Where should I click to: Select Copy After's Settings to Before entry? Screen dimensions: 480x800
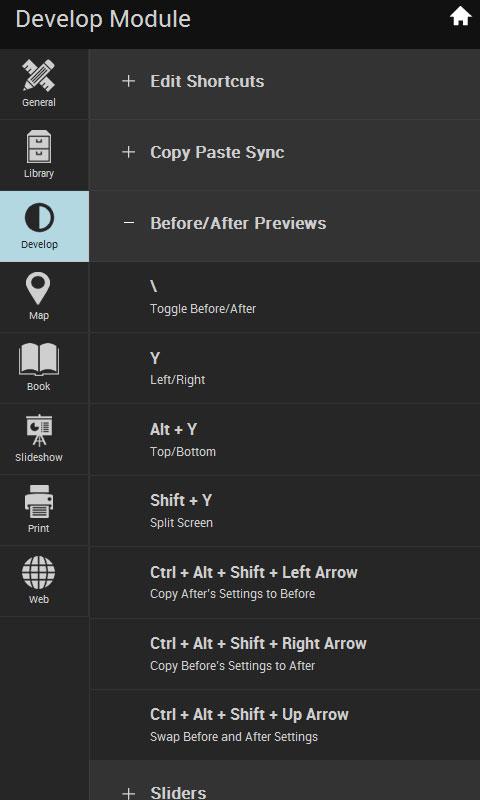285,583
